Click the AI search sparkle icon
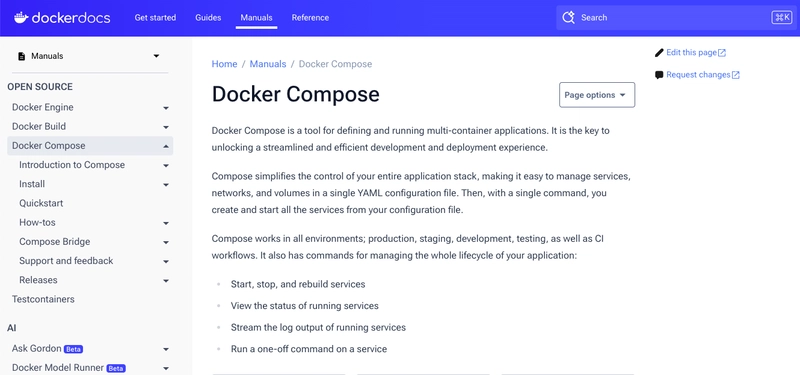800x375 pixels. [568, 17]
